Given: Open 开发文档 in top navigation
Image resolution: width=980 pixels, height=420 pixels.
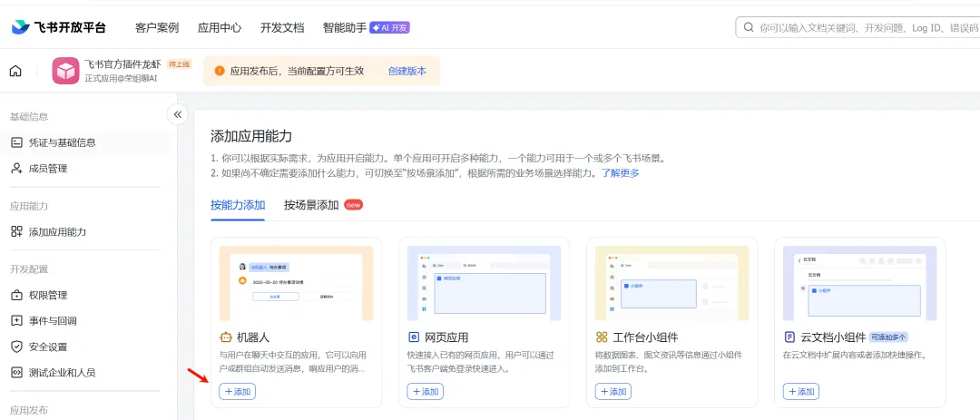Looking at the screenshot, I should 282,27.
